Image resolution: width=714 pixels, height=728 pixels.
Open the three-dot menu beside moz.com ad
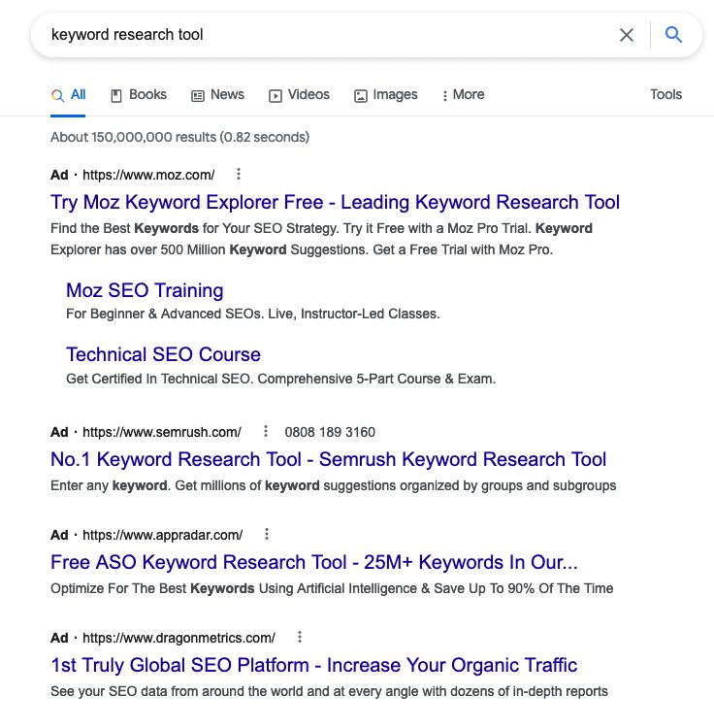239,174
